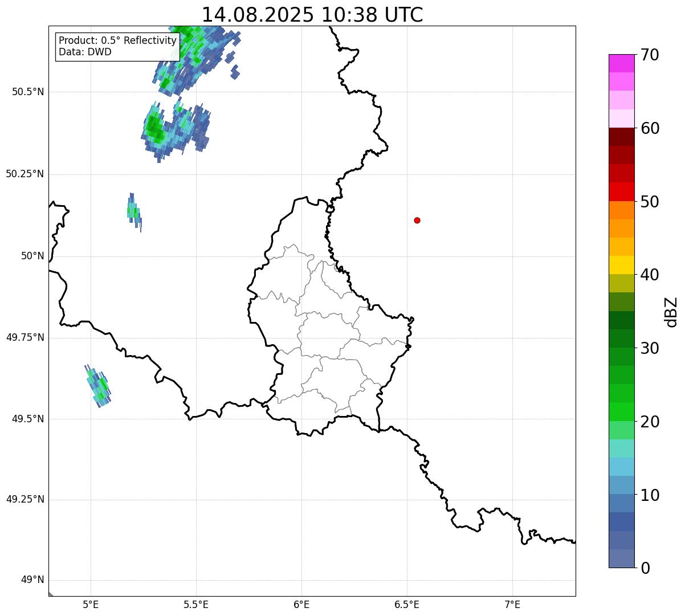
Task: Click the 6°E longitude label
Action: [301, 604]
